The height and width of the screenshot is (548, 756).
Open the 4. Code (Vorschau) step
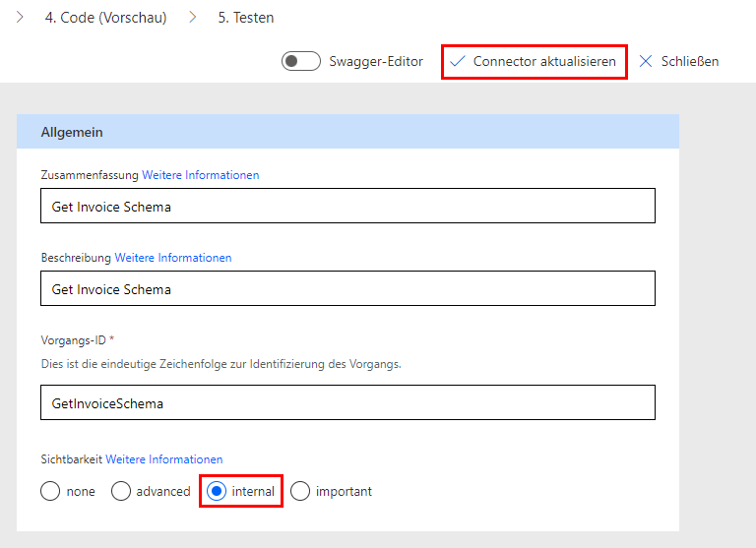coord(105,18)
